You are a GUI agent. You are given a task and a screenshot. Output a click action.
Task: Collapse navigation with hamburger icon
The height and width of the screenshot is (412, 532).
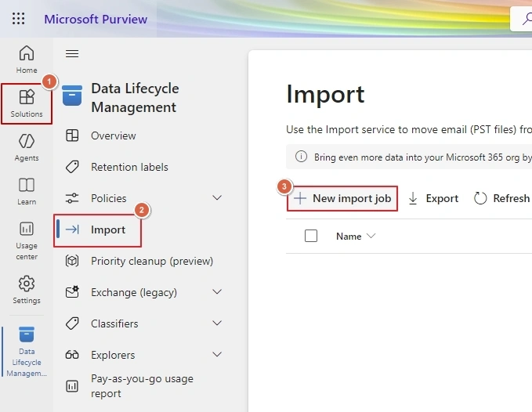(72, 53)
